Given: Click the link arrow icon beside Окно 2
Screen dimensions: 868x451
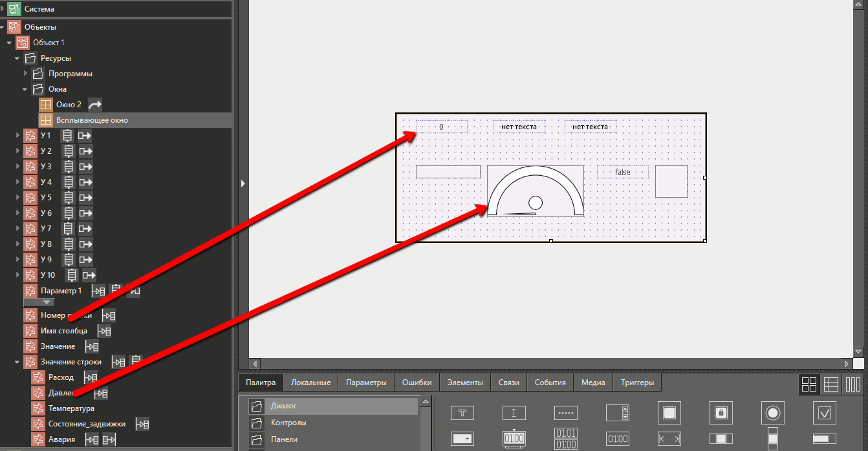Looking at the screenshot, I should [x=94, y=105].
